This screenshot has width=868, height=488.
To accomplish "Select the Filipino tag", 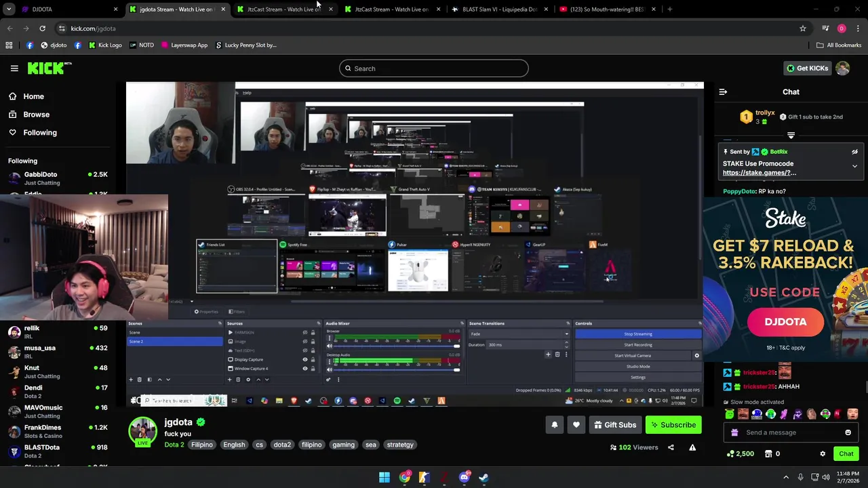I will 201,445.
